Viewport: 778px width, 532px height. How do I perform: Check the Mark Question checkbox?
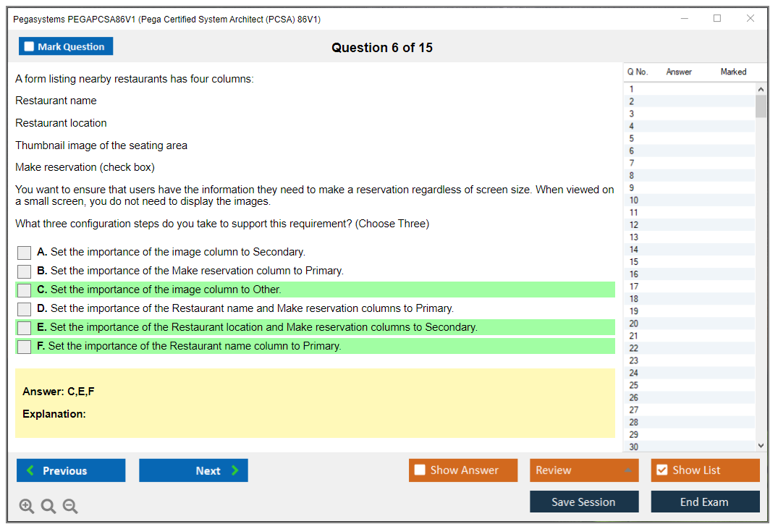tap(30, 46)
